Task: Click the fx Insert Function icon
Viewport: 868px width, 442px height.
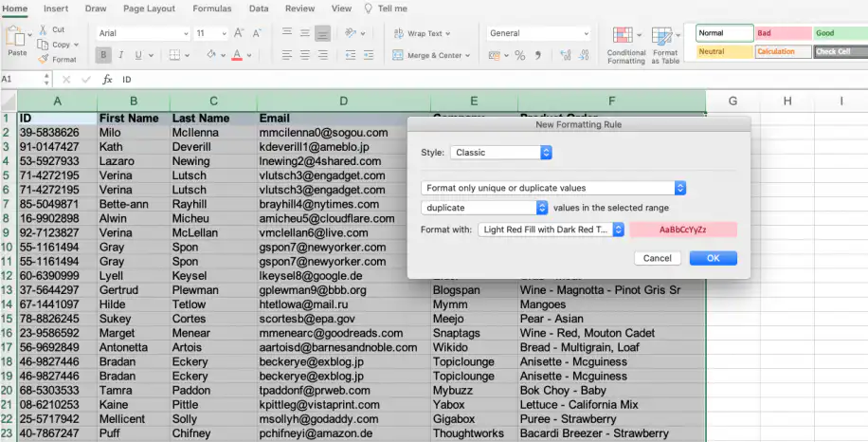Action: [107, 80]
